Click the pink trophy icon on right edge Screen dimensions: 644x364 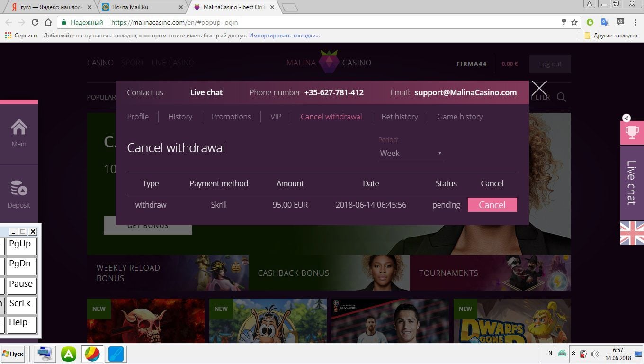pyautogui.click(x=632, y=133)
